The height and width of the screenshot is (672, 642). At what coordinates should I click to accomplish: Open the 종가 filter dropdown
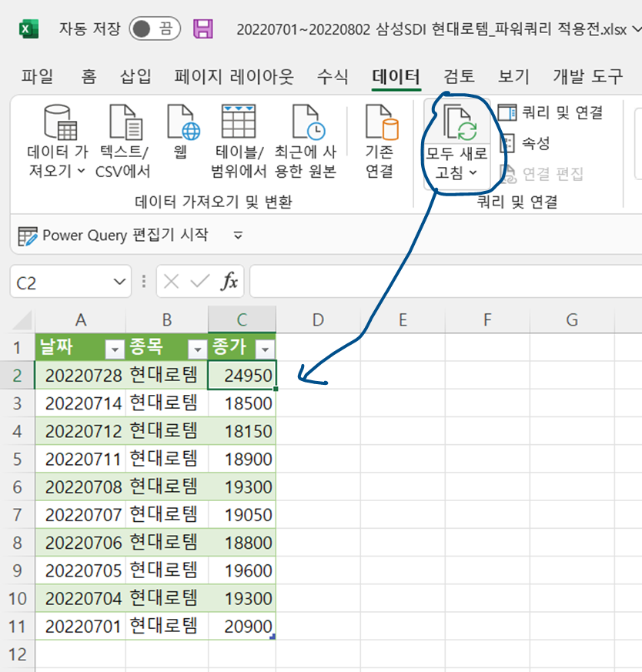pyautogui.click(x=265, y=350)
